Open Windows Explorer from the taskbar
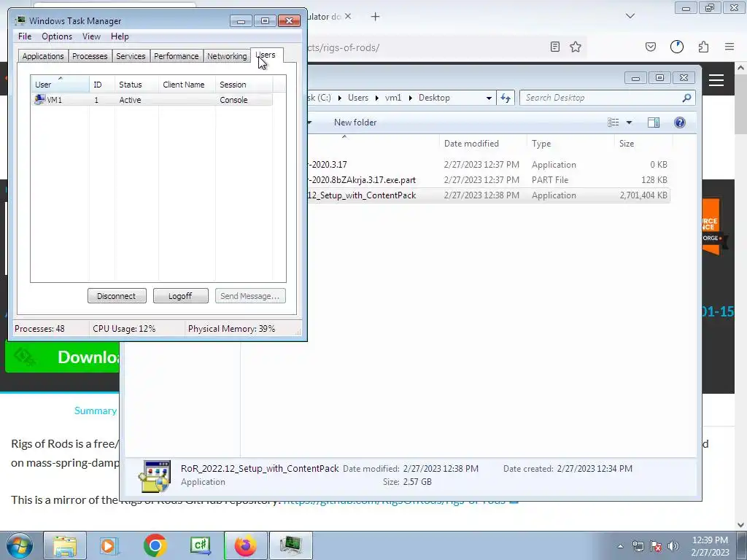The height and width of the screenshot is (560, 747). pos(65,545)
